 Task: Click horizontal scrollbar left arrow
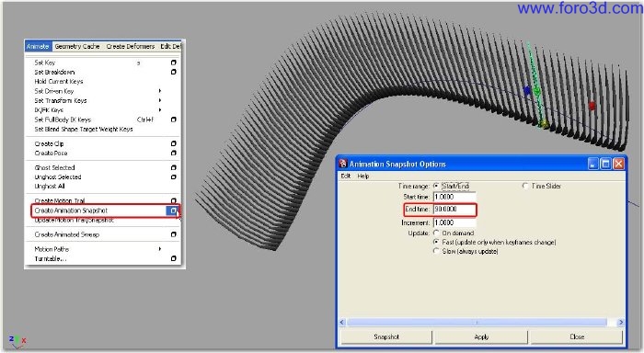[342, 323]
